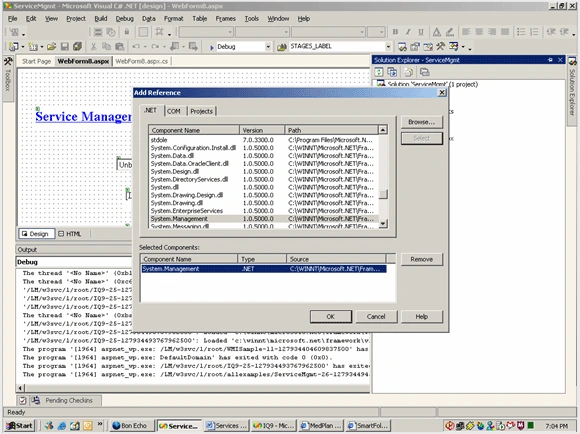Click the Save icon in the toolbar
Image resolution: width=580 pixels, height=434 pixels.
[x=65, y=47]
